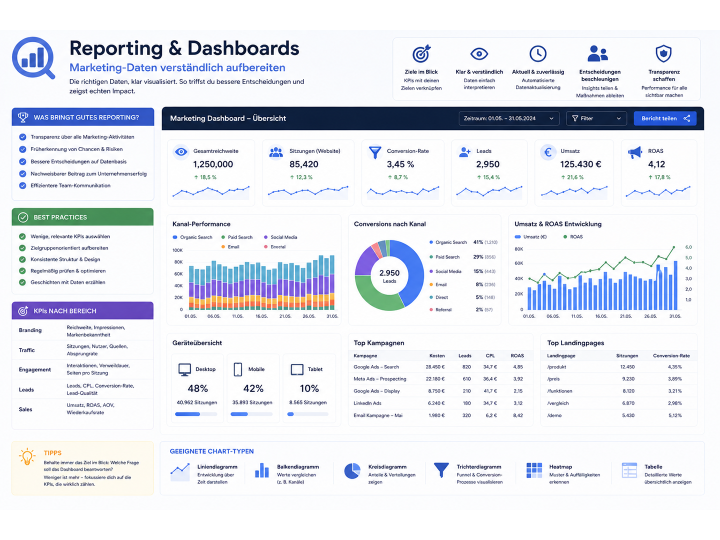This screenshot has width=720, height=540.
Task: Select the Google Ads – Search campaign row
Action: [x=440, y=367]
